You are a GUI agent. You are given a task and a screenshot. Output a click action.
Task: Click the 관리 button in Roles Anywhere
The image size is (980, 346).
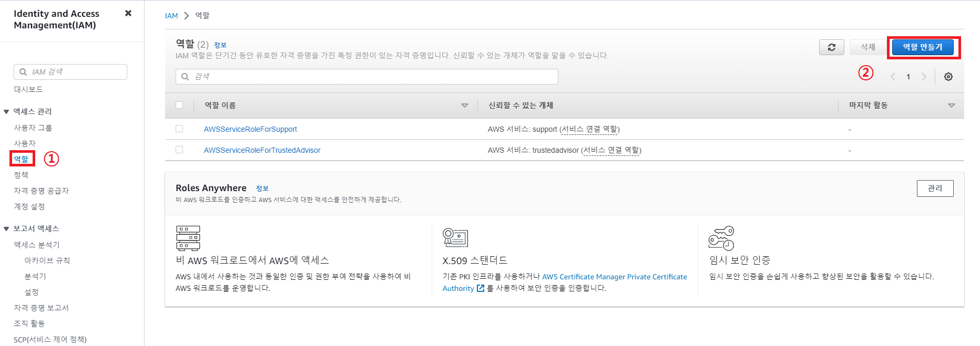(935, 188)
